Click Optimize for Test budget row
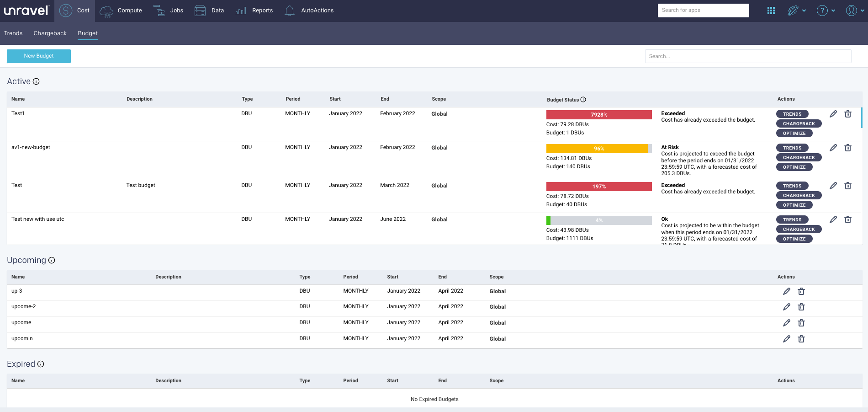 click(794, 205)
